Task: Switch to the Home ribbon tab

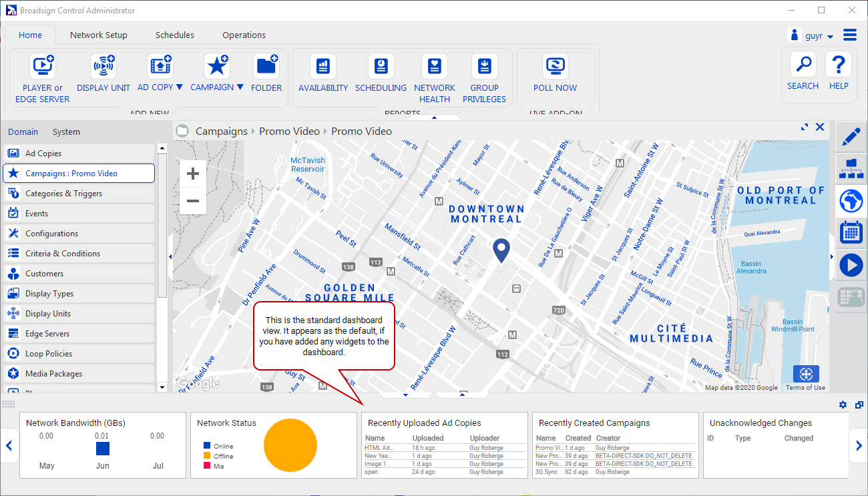Action: coord(30,35)
